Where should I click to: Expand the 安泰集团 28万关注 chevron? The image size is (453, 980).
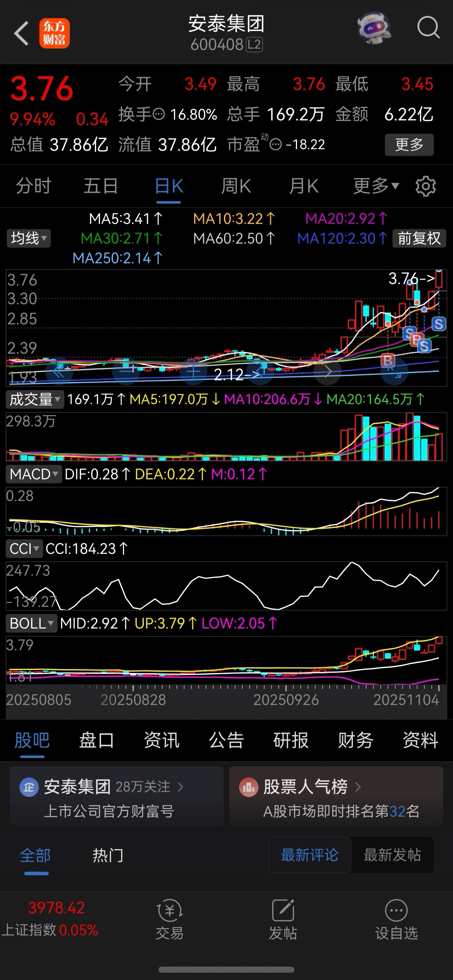pyautogui.click(x=180, y=787)
